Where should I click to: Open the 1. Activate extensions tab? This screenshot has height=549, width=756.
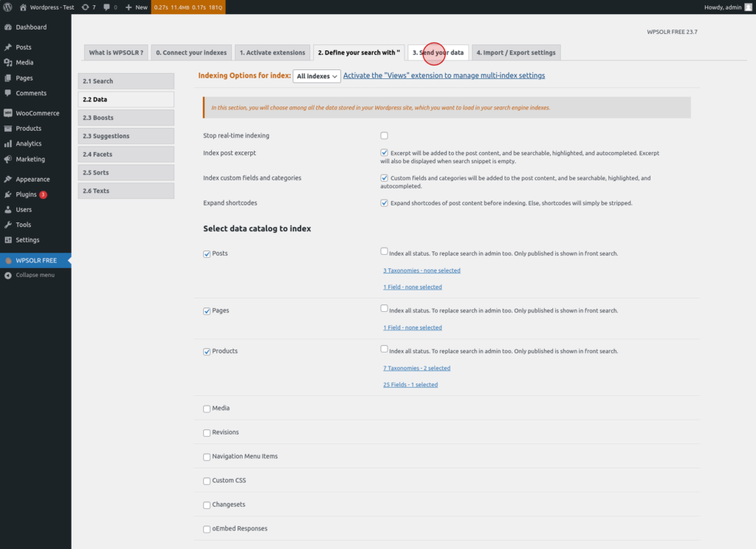point(272,52)
